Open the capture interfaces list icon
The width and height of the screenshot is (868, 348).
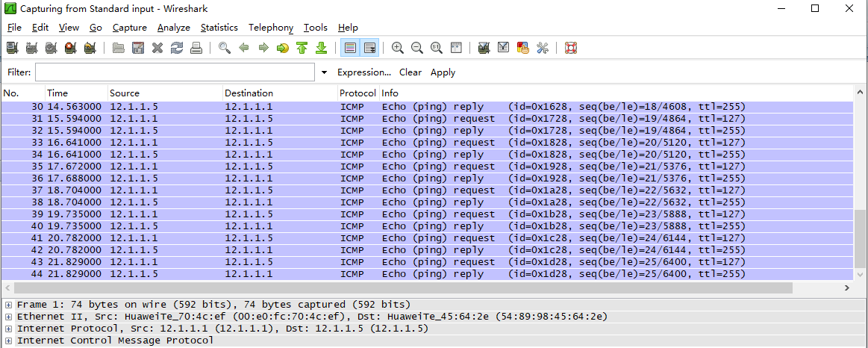click(x=12, y=49)
